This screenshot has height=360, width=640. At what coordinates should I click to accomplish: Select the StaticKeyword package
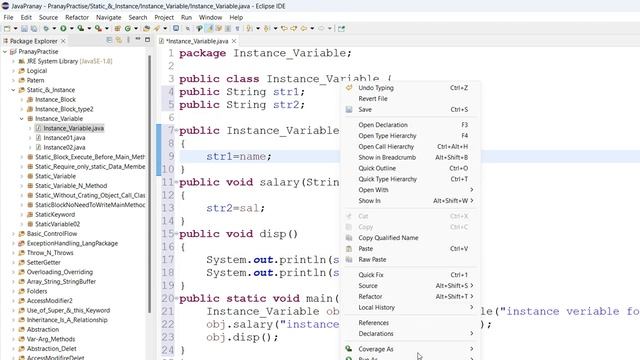[x=55, y=215]
